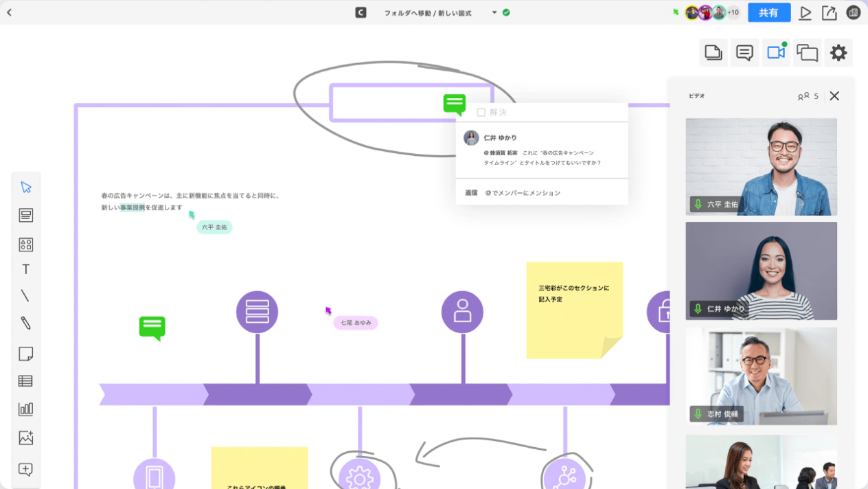Click the blue 共有 share button

(x=768, y=12)
